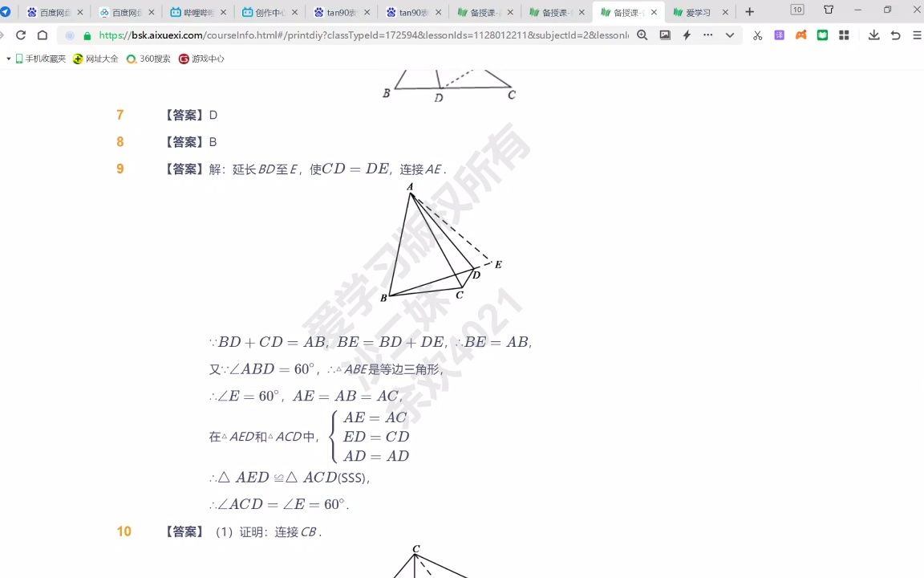Click the undo history arrow icon
This screenshot has height=578, width=924.
point(894,36)
